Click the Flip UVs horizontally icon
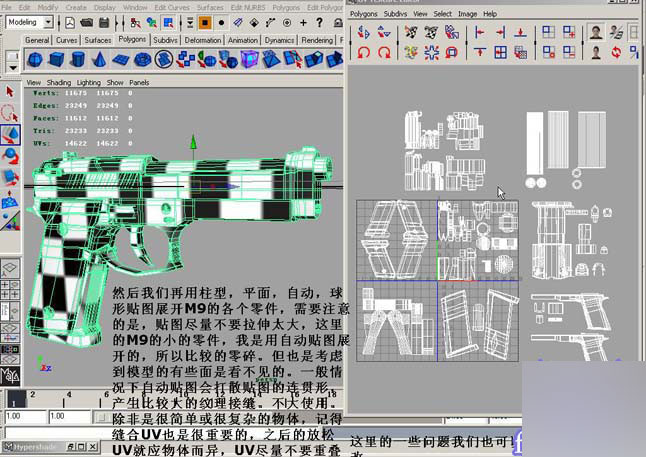The width and height of the screenshot is (646, 457). click(363, 33)
